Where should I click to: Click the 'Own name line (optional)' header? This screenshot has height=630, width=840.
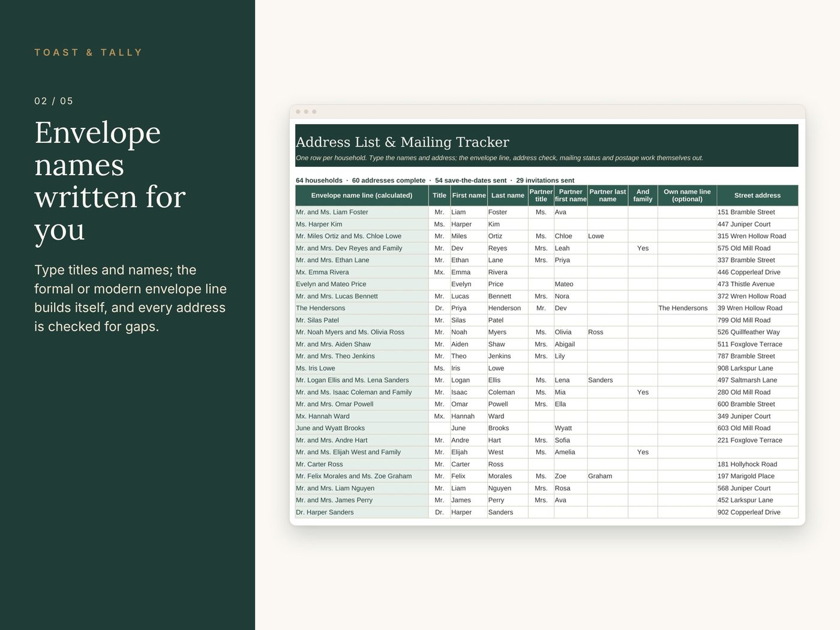point(687,196)
